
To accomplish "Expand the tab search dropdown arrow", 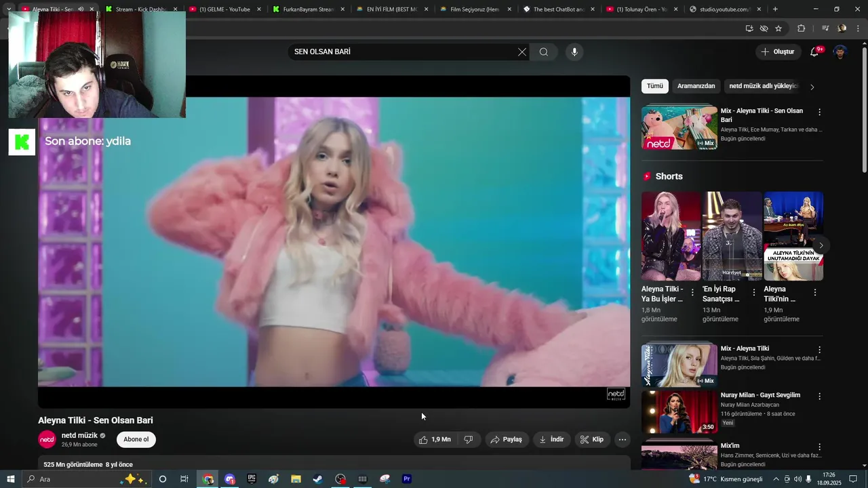I will coord(9,9).
